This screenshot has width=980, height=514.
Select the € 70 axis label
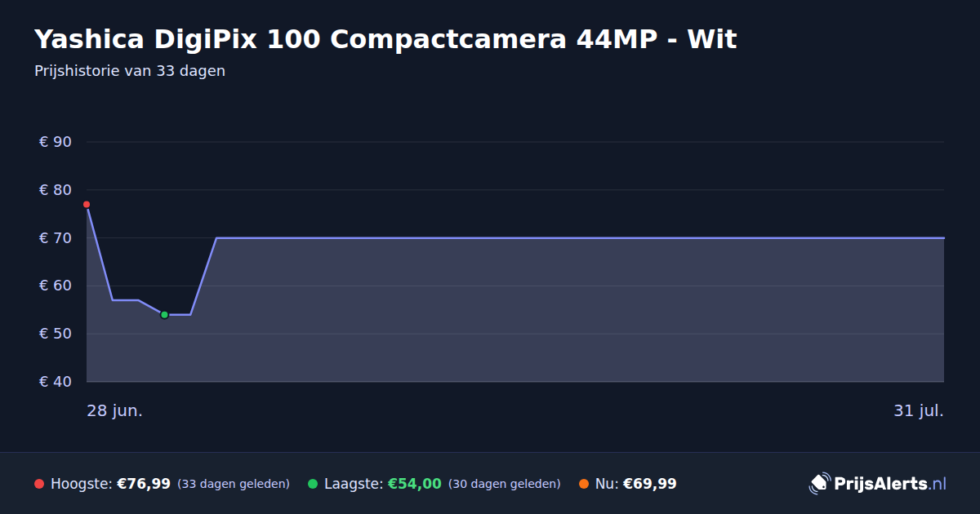56,238
